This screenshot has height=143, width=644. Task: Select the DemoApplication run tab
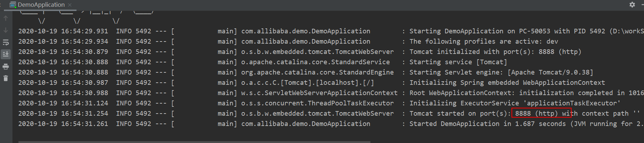pyautogui.click(x=41, y=5)
